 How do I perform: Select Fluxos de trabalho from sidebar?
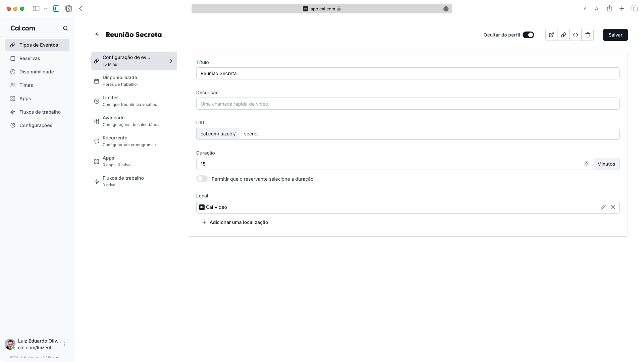click(40, 112)
